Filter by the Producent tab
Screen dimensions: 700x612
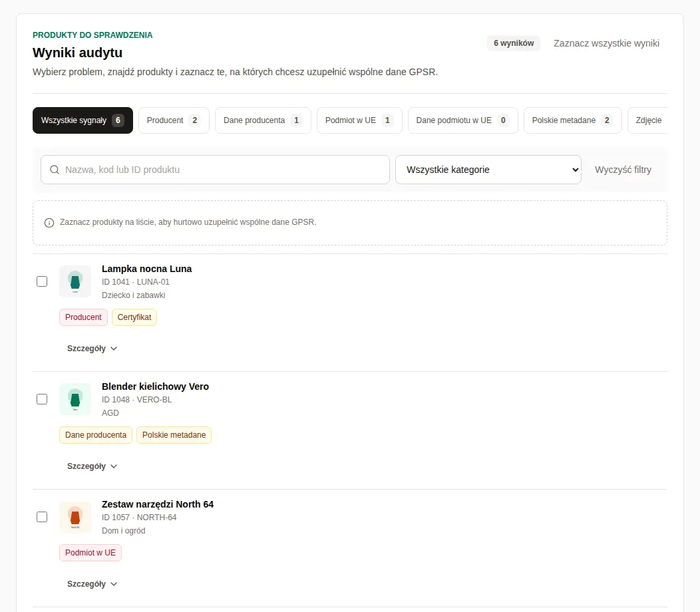174,120
